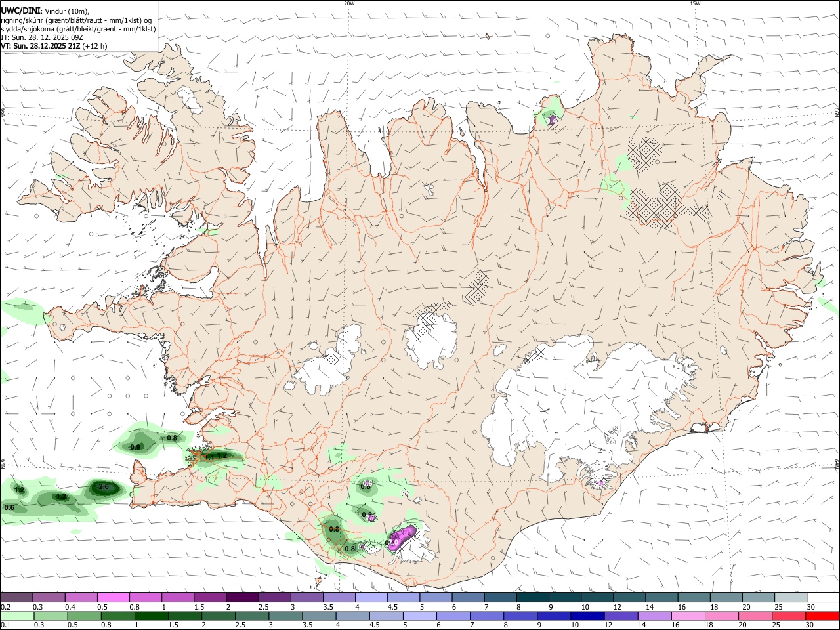Click the 0.6 precipitation value offshore southwest
Screen dimensions: 840x630
(x=9, y=507)
